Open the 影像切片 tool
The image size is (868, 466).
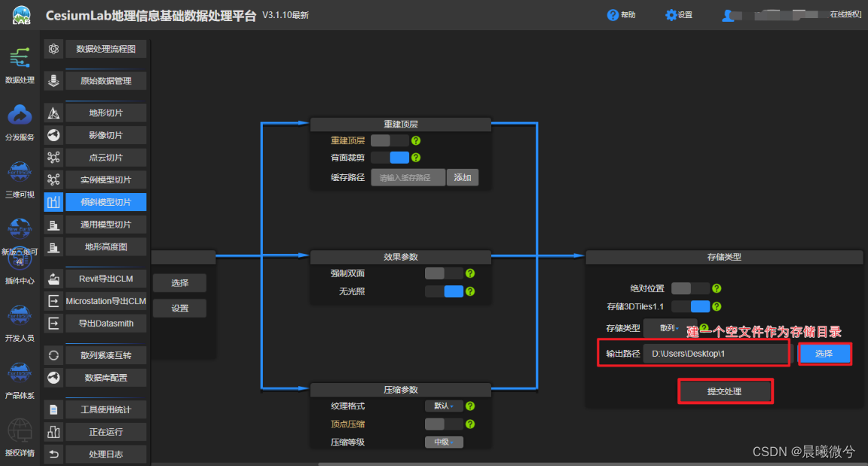coord(105,135)
